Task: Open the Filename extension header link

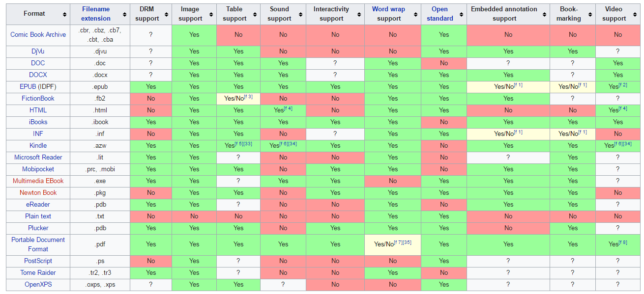Action: pyautogui.click(x=96, y=14)
